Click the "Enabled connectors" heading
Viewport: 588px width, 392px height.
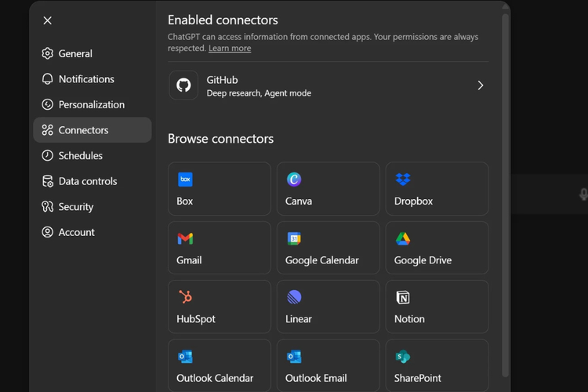223,20
